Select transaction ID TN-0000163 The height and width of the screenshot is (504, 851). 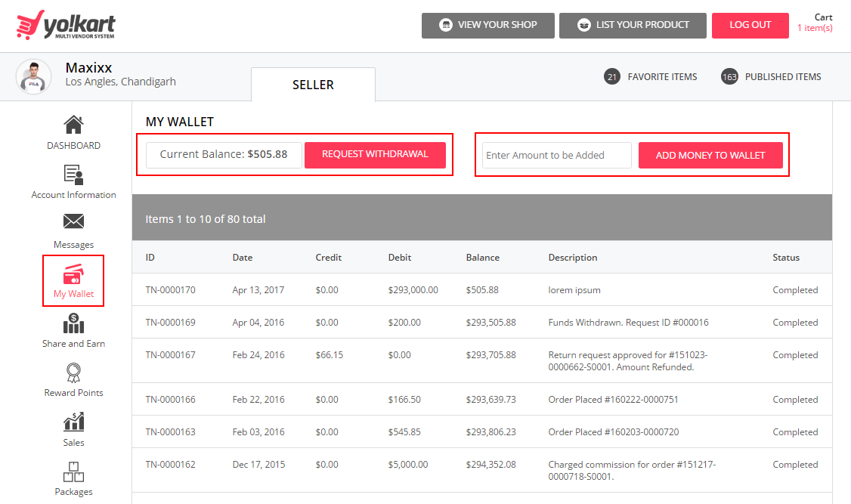point(170,432)
